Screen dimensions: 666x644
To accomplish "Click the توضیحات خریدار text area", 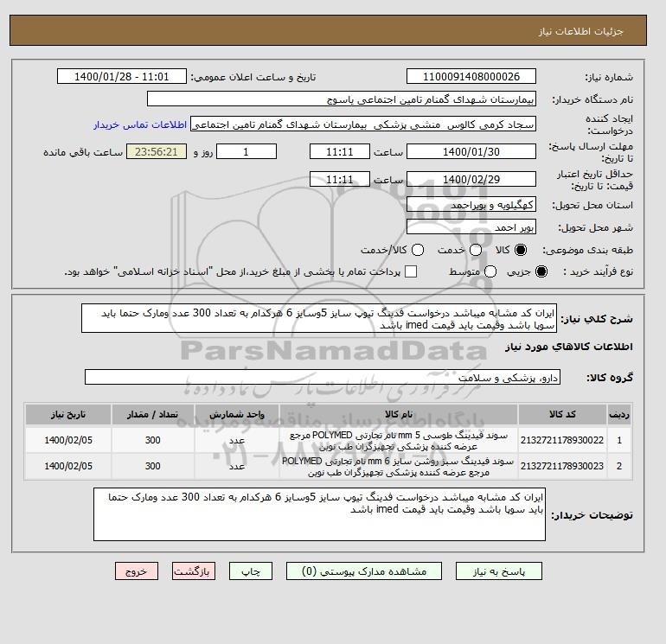I will point(319,514).
